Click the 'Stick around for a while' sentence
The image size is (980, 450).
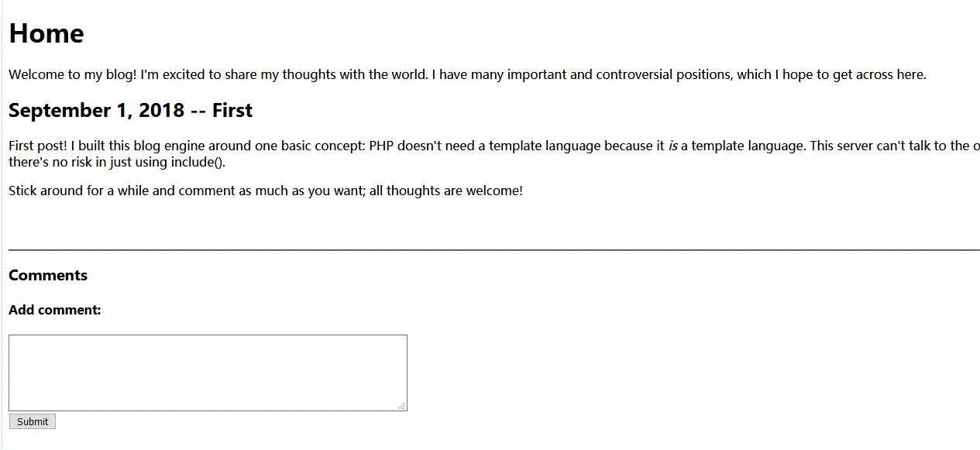coord(79,191)
